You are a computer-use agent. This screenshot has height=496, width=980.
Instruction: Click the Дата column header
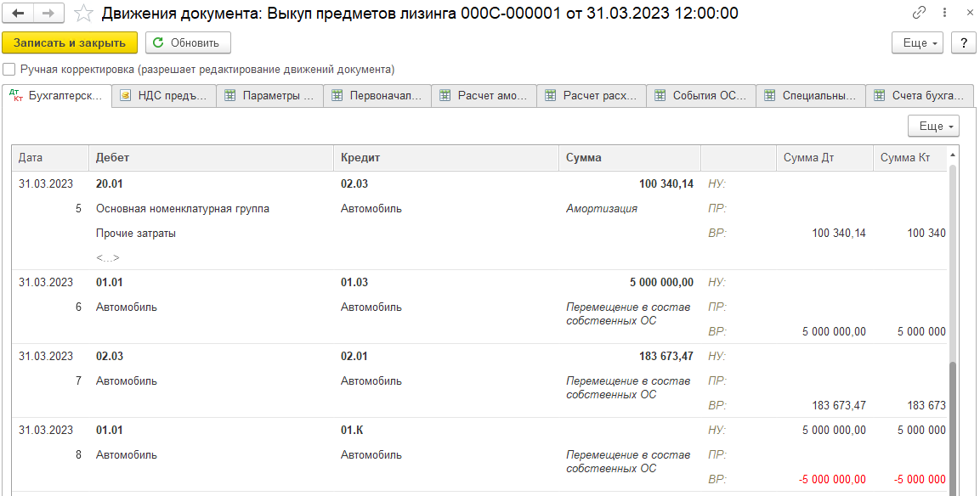pos(50,157)
